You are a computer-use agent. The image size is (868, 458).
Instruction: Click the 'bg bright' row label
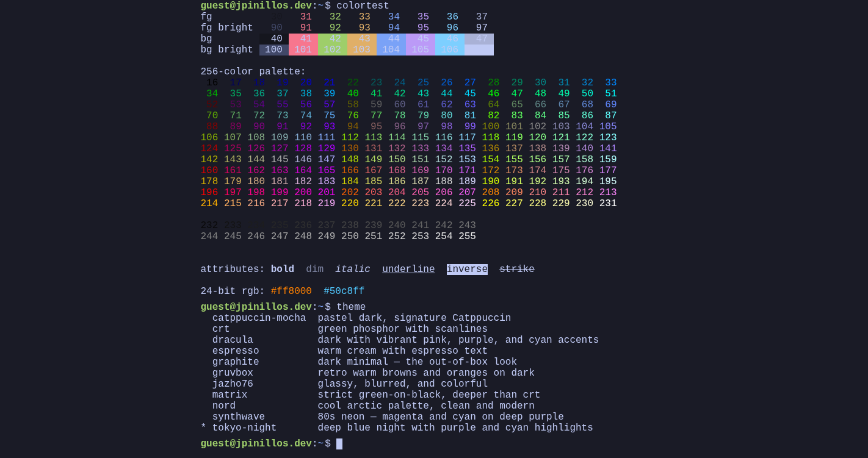227,50
